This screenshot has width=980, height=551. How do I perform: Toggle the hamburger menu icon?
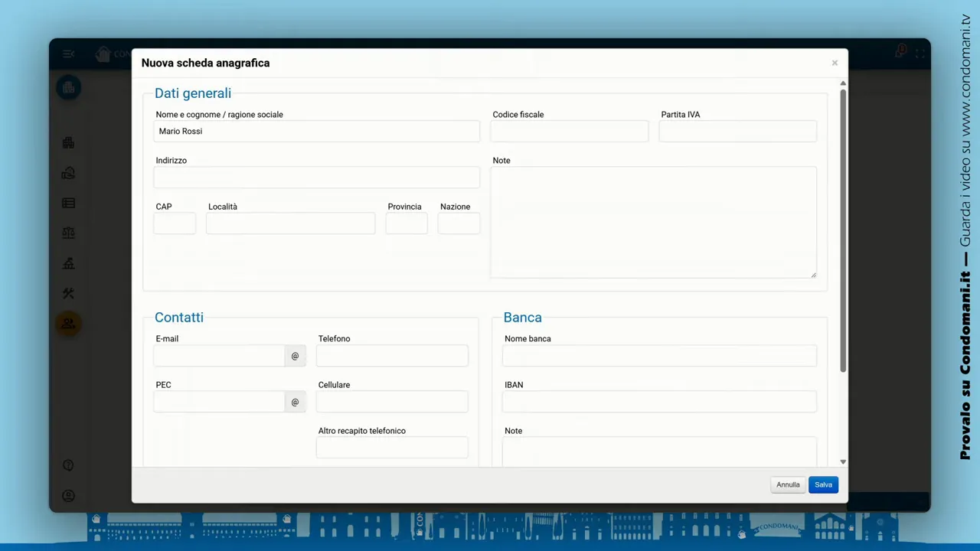tap(68, 54)
